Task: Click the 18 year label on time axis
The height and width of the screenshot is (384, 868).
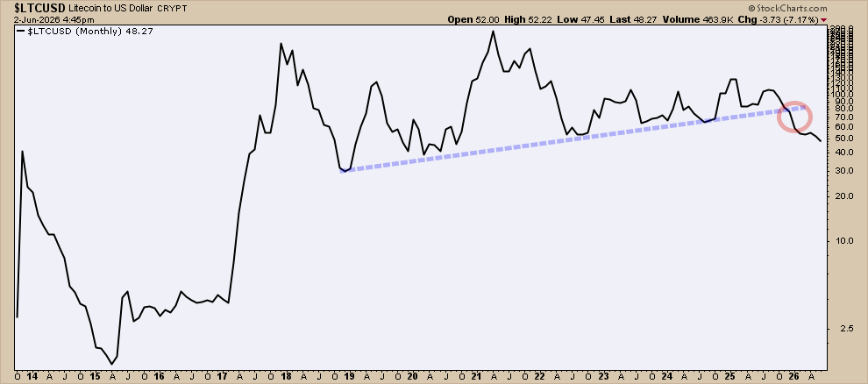Action: pos(286,376)
